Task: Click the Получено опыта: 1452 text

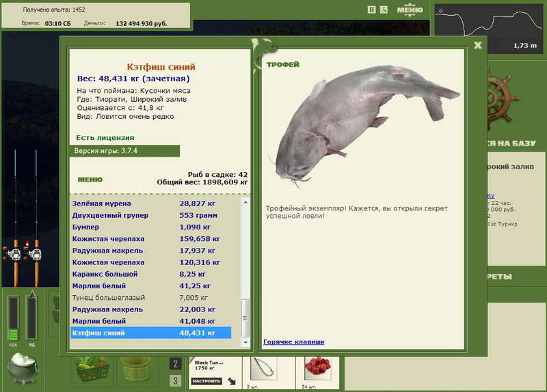Action: tap(54, 10)
